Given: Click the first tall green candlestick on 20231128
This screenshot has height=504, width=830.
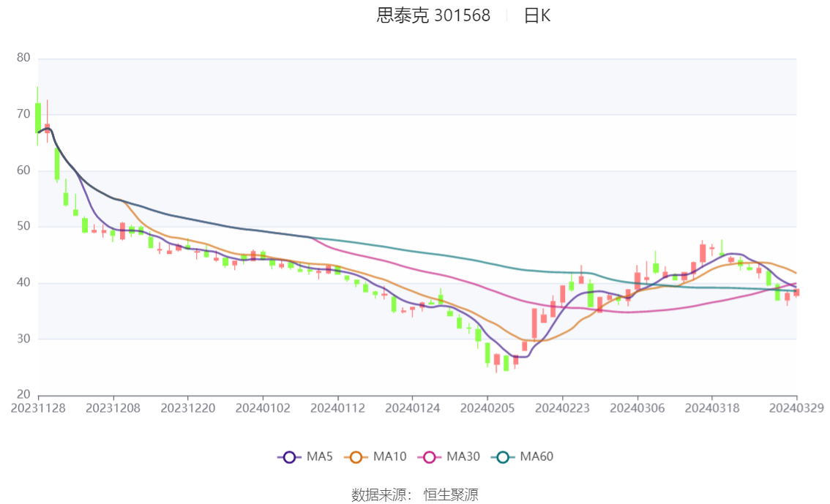Looking at the screenshot, I should click(37, 118).
